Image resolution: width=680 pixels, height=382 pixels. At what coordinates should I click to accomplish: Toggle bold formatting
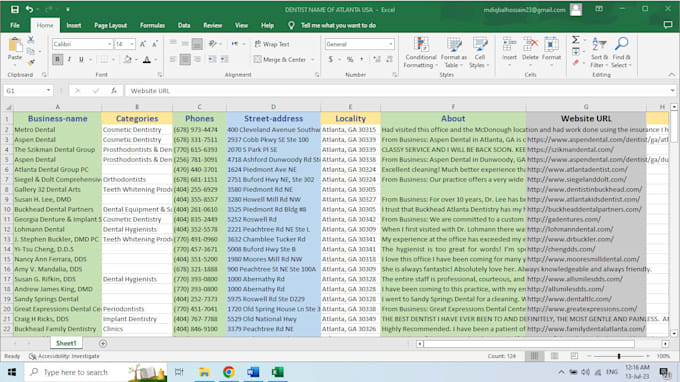[57, 59]
